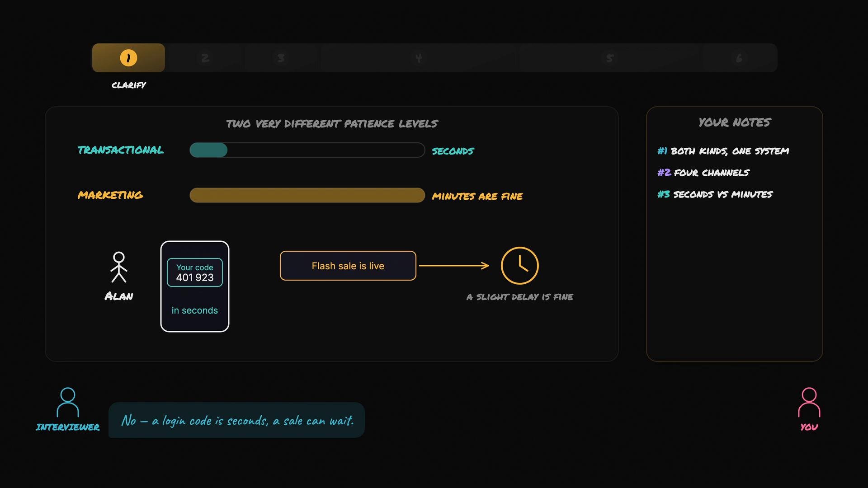This screenshot has height=488, width=868.
Task: Click 'Two very different patience levels' title
Action: (x=332, y=124)
